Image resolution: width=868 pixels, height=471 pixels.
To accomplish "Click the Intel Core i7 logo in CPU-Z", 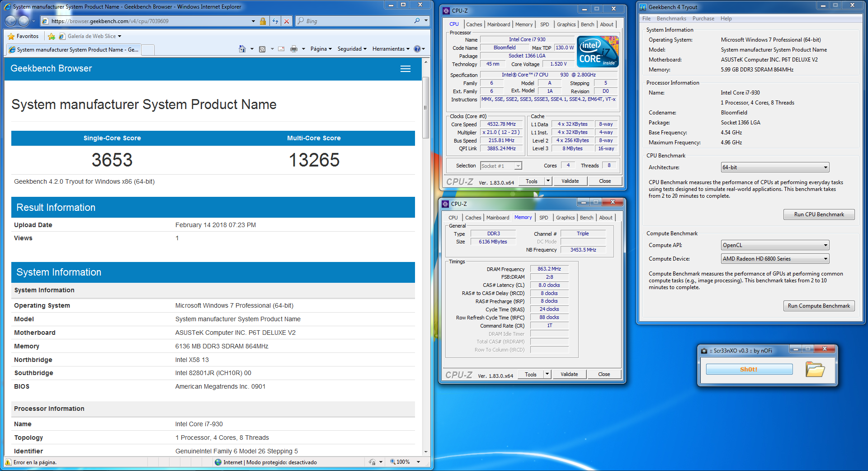I will [x=597, y=52].
